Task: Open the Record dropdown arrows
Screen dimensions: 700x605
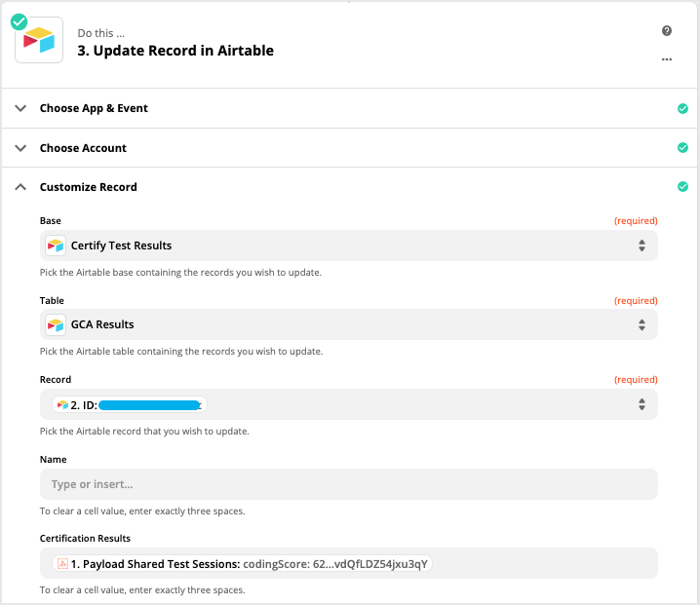Action: point(642,404)
